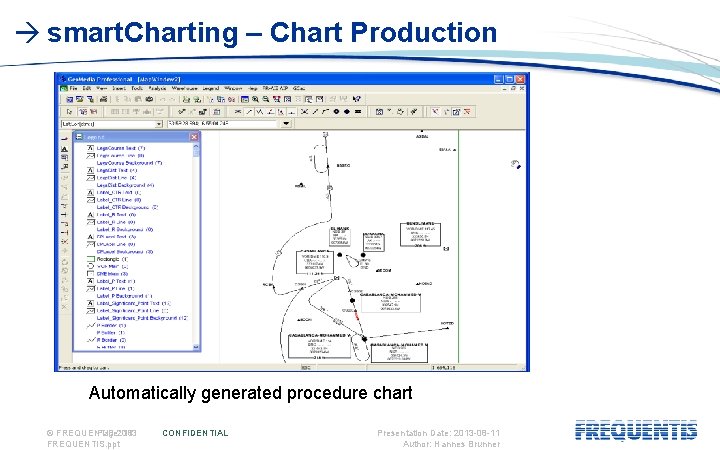Open the black arrow dropdown beside coordinates field
720x450 pixels.
click(286, 124)
